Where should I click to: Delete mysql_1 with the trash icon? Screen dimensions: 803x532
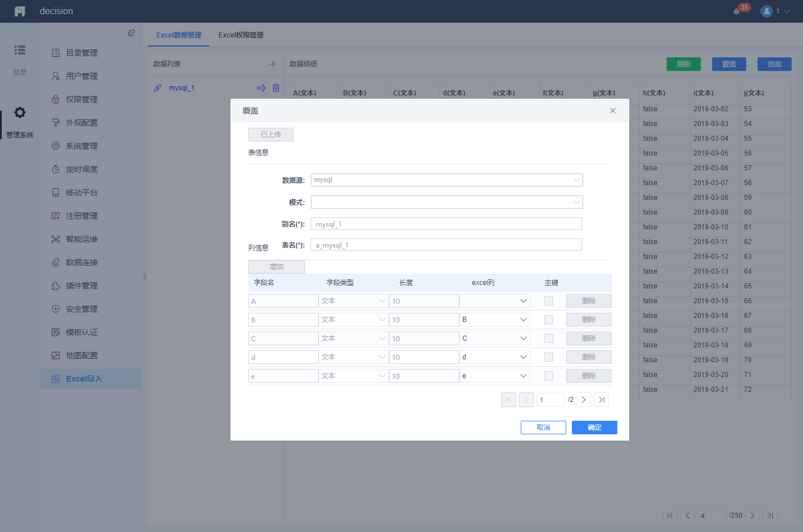coord(276,88)
